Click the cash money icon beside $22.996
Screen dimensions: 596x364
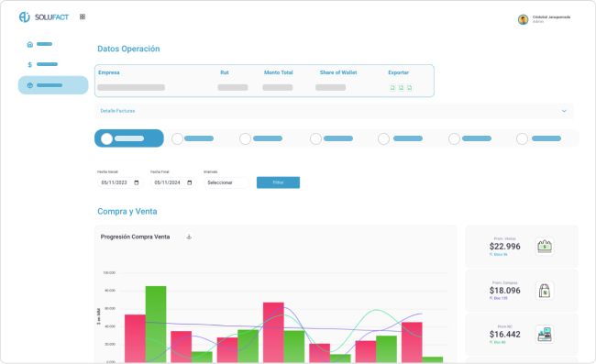[x=545, y=247]
